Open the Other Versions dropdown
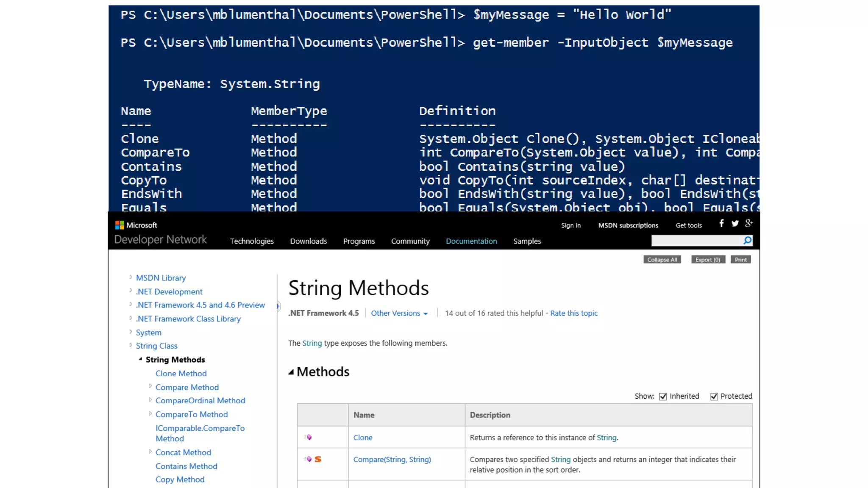 point(399,313)
